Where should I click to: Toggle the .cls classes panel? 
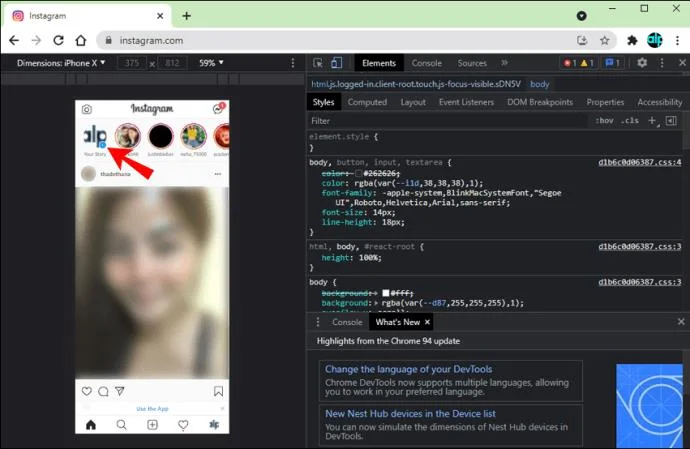pyautogui.click(x=631, y=121)
